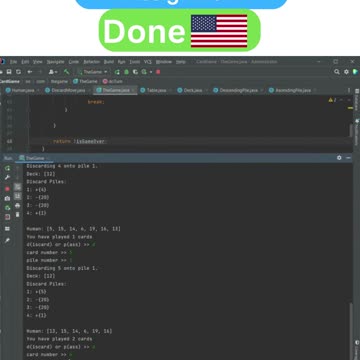360x360 pixels.
Task: Click the layout grid icon in Run sidebar
Action: point(7,229)
